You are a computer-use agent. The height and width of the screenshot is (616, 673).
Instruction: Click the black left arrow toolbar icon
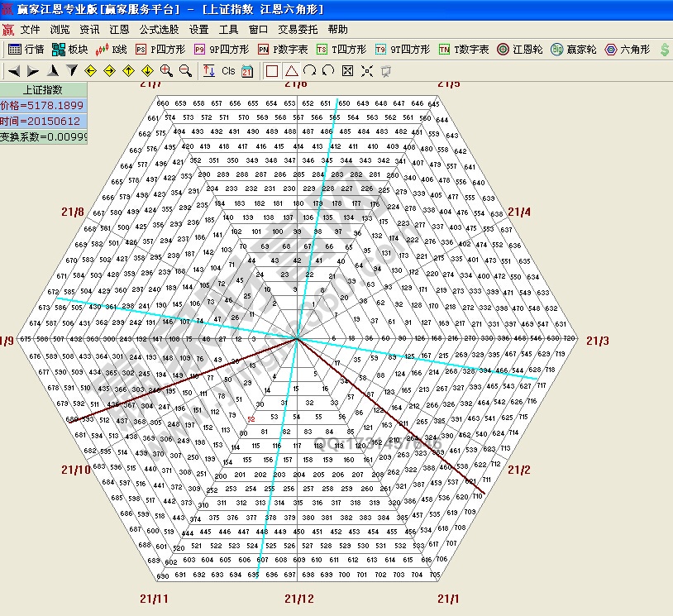(14, 71)
